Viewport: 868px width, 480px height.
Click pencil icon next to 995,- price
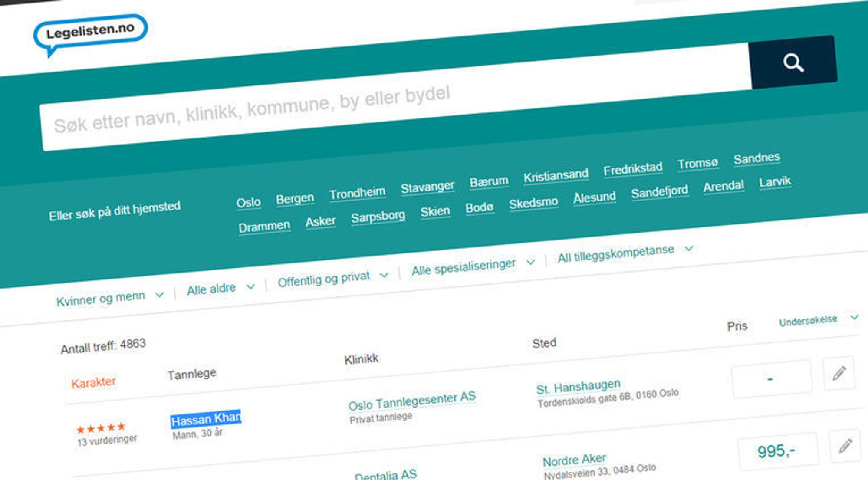point(845,446)
